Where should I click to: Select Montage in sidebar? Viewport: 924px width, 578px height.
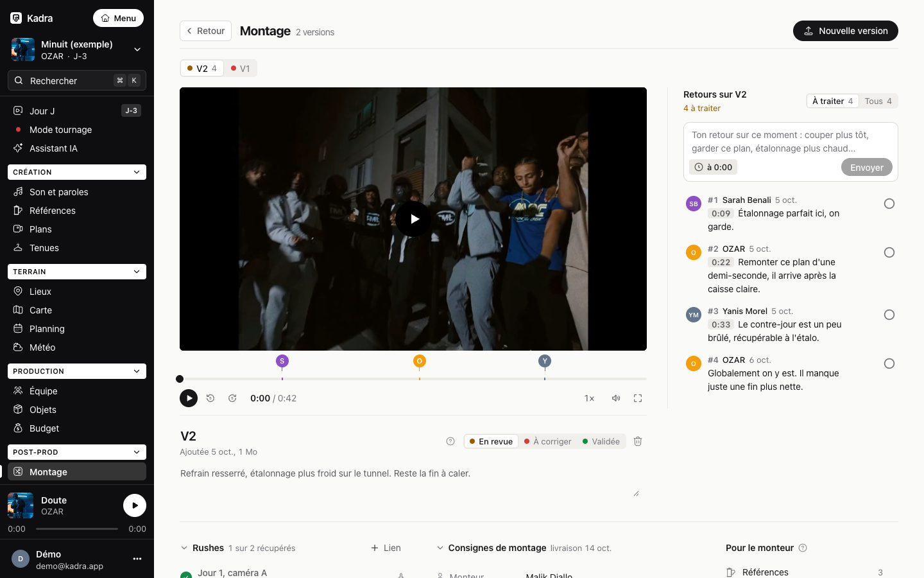pyautogui.click(x=77, y=471)
